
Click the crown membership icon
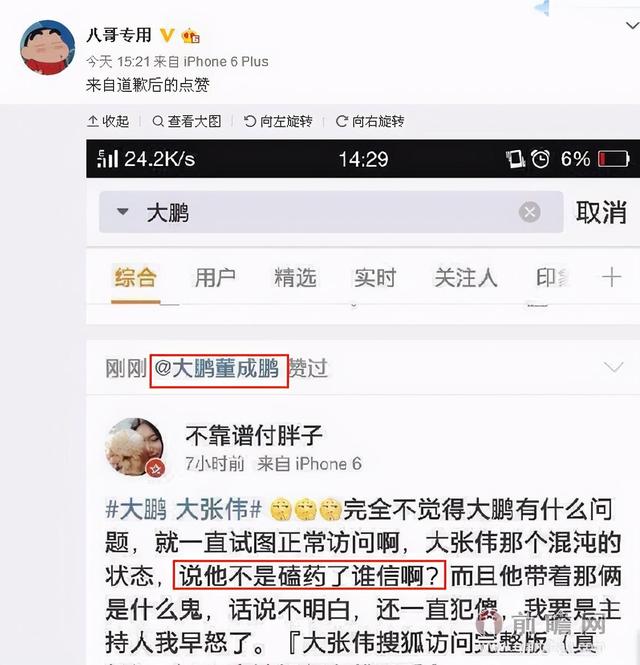pos(190,36)
